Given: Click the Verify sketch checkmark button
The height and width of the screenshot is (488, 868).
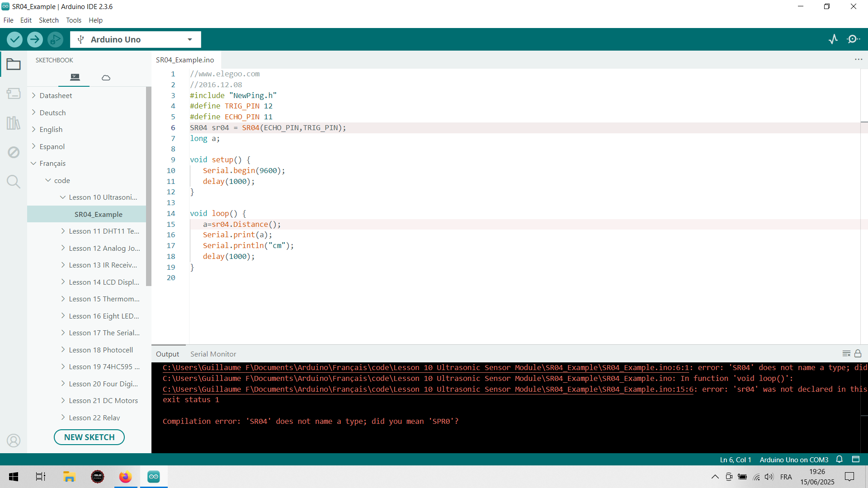Looking at the screenshot, I should tap(14, 39).
